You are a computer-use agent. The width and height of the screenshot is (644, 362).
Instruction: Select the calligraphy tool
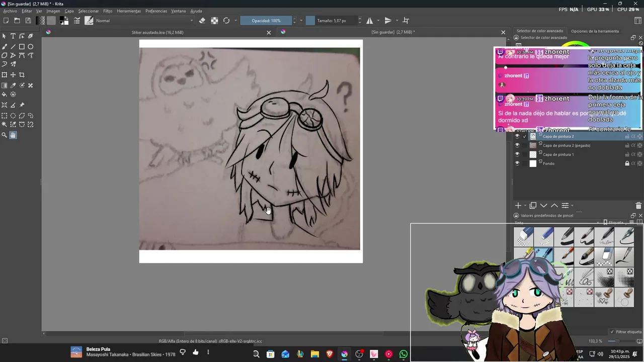tap(30, 36)
